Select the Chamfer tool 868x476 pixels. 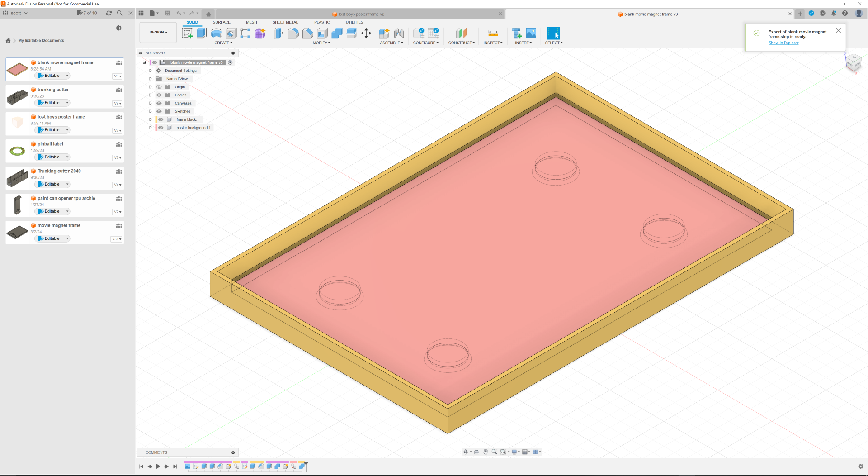click(307, 33)
